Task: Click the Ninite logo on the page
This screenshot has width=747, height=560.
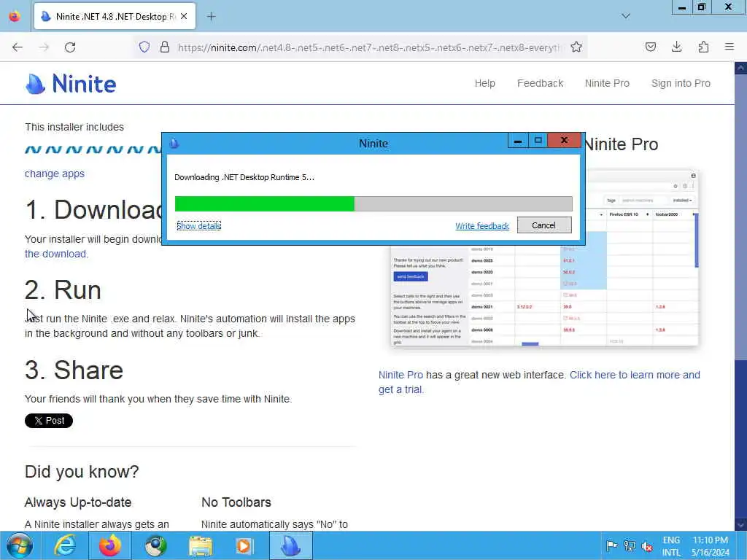Action: (x=71, y=84)
